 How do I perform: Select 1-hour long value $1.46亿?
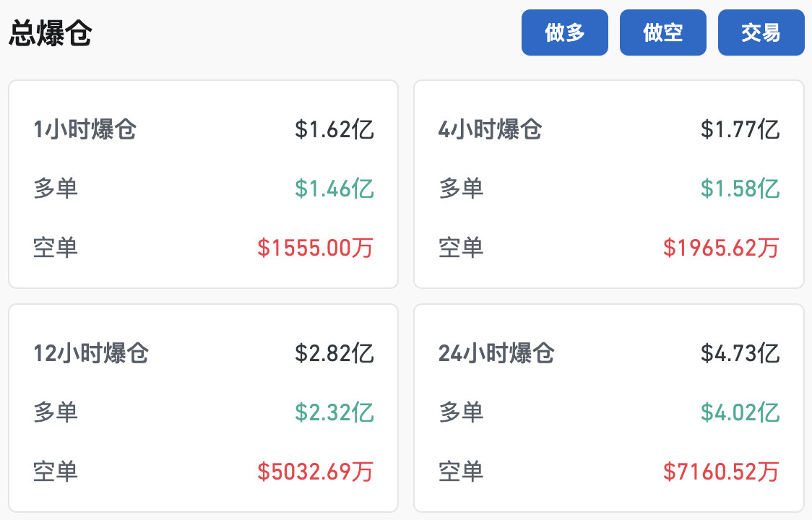point(334,189)
